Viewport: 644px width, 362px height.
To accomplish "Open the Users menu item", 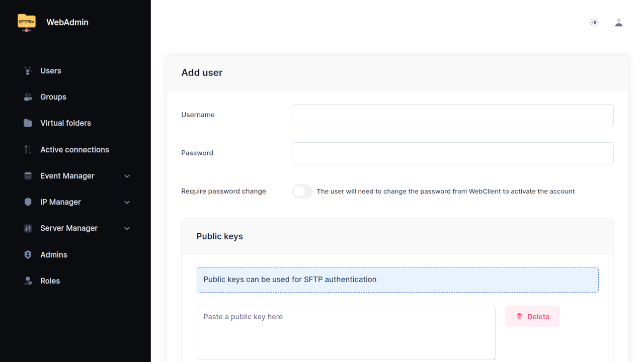I will 51,71.
